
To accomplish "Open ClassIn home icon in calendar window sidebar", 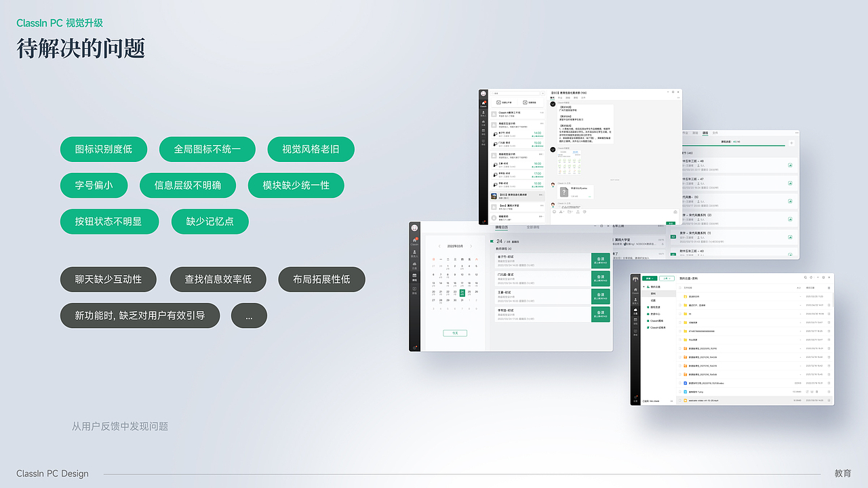I will pos(414,241).
